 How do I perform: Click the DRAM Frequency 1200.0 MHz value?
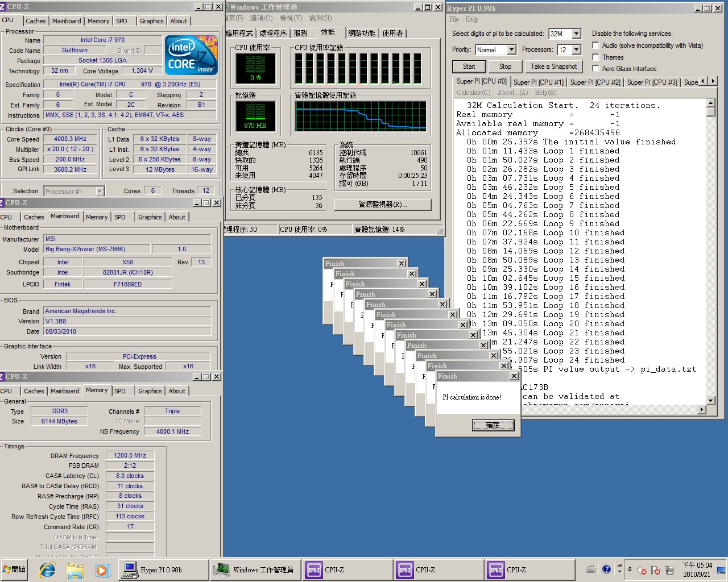click(x=130, y=455)
